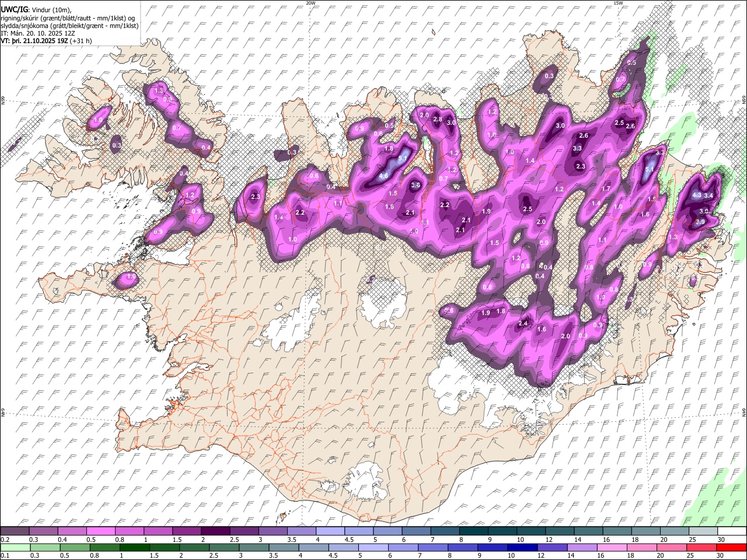Click the 'UWC/IG: Vindur (10m)' title text
Viewport: 747px width, 560px height.
point(36,10)
